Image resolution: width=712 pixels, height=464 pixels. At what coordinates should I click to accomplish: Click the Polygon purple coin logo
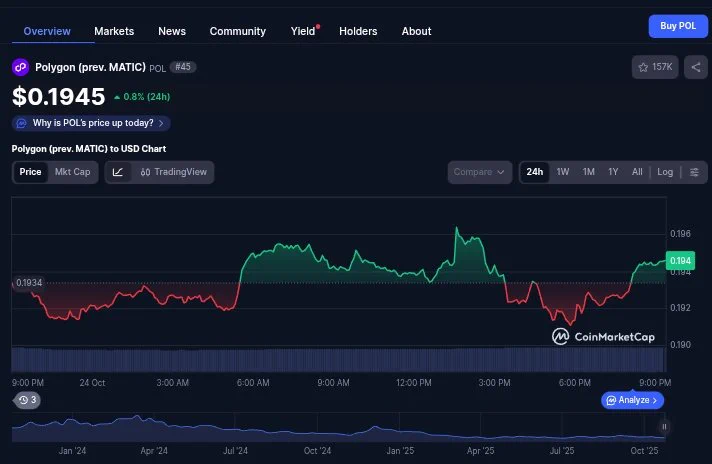point(20,68)
